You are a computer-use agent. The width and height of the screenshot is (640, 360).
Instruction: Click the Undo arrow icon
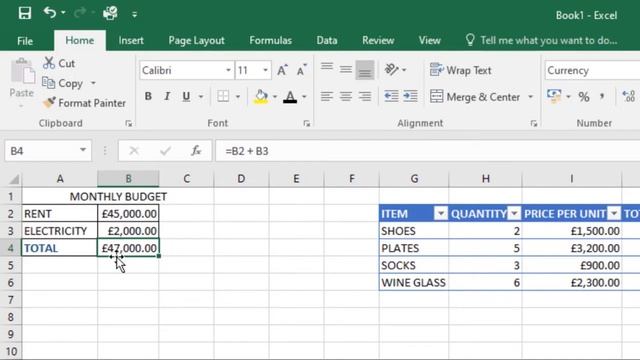click(50, 13)
